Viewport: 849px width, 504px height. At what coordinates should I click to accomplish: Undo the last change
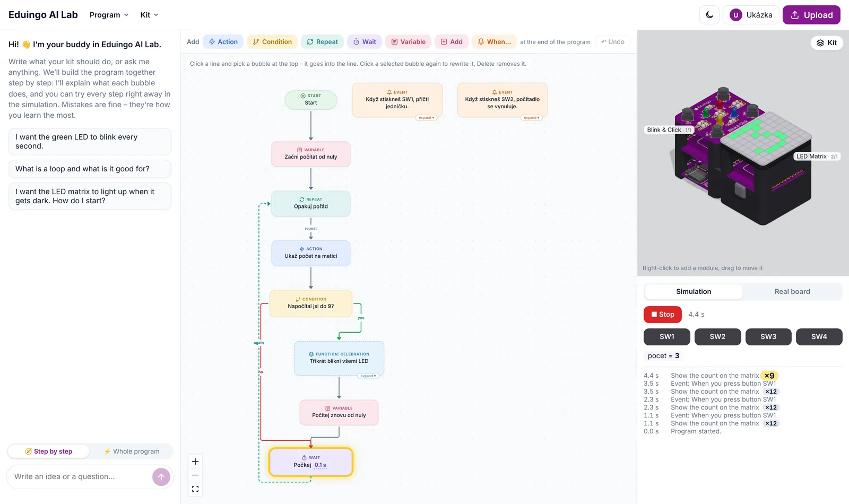click(x=613, y=42)
